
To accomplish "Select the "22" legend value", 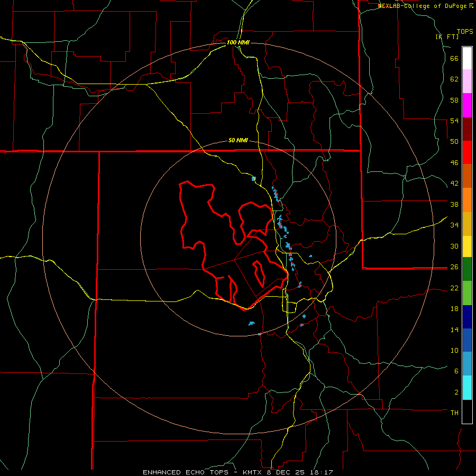I will 454,288.
